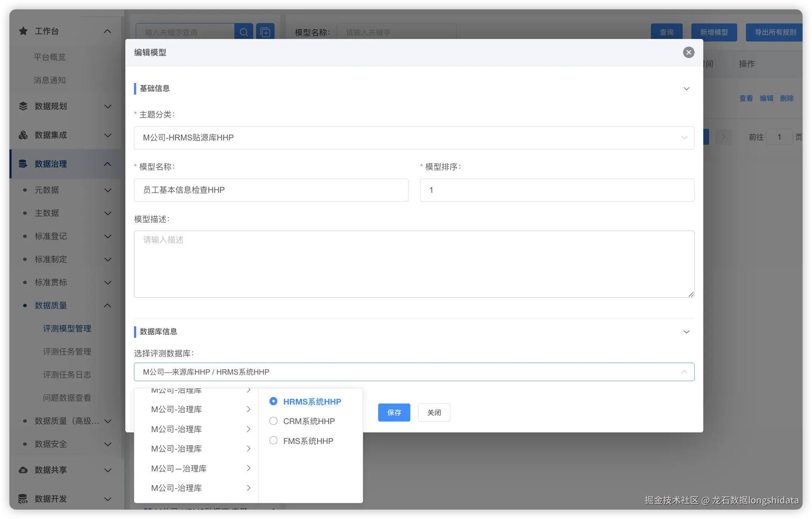The image size is (812, 519).
Task: Click the star icon beside 工作台
Action: point(23,31)
